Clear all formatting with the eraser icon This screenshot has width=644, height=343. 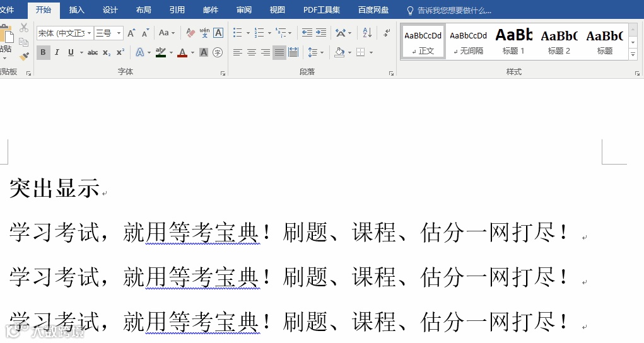(x=190, y=33)
